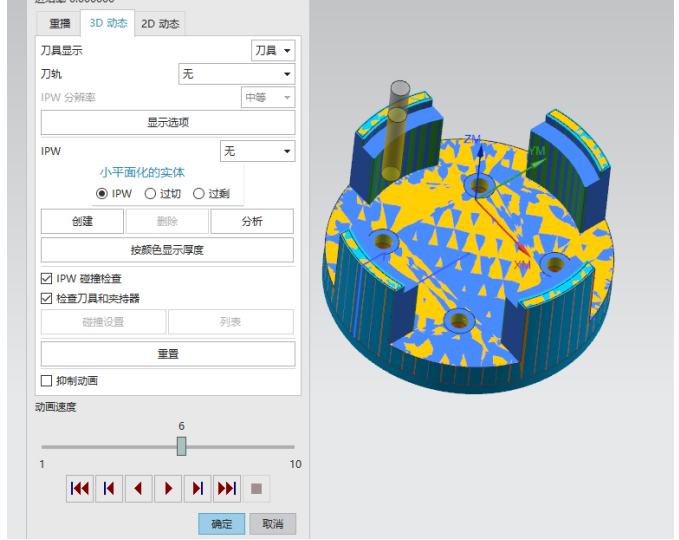Click the animation speed slider handle

[181, 446]
